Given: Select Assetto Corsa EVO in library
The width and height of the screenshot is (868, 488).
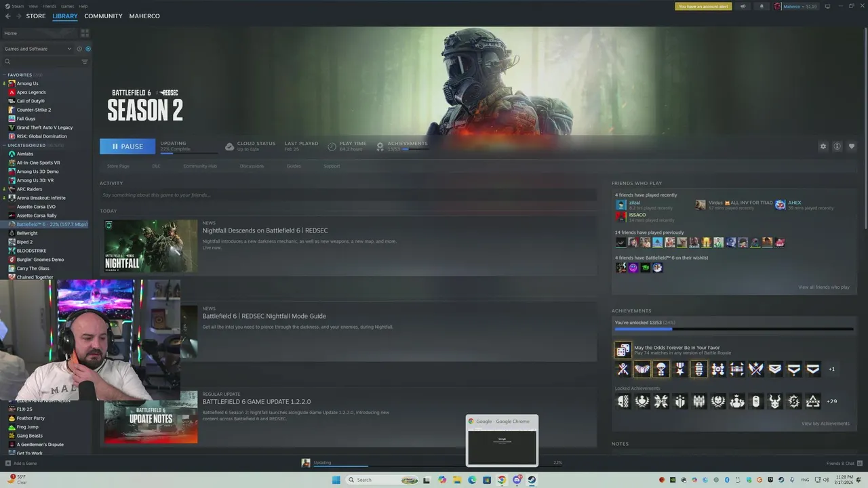Looking at the screenshot, I should (35, 207).
